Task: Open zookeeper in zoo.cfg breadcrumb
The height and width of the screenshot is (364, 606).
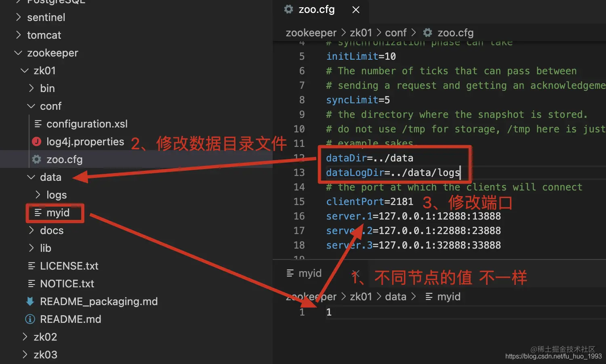Action: click(x=311, y=32)
